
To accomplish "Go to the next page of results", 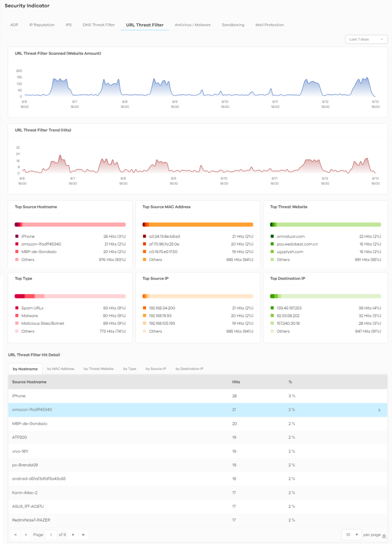I will 74,535.
